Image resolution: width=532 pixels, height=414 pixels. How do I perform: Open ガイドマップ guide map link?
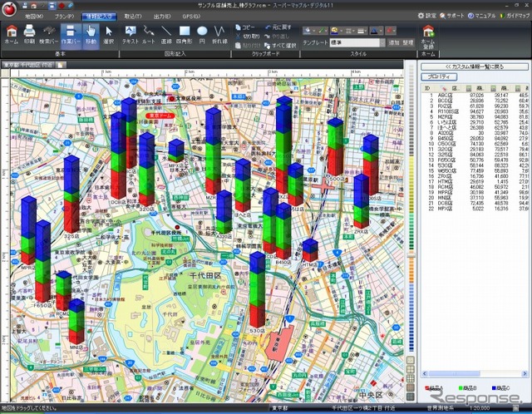click(x=515, y=16)
